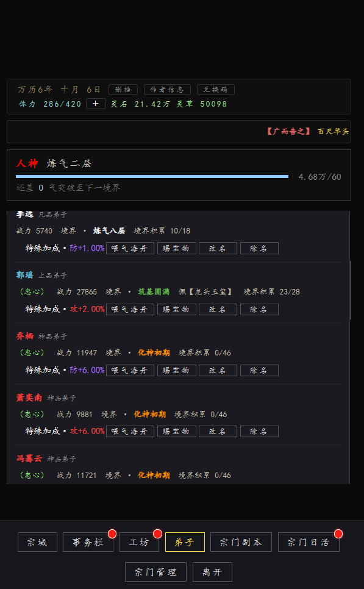Open the 工坊 workshop tab

(139, 542)
